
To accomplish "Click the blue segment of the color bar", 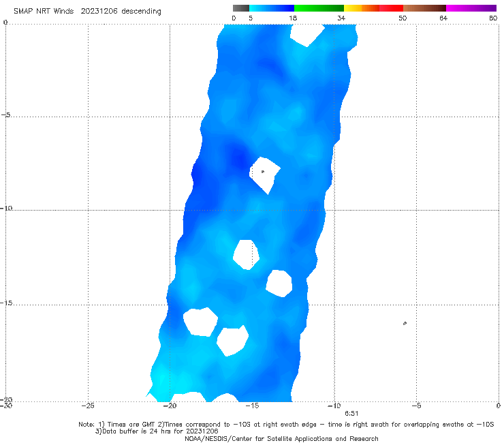I will tap(272, 8).
